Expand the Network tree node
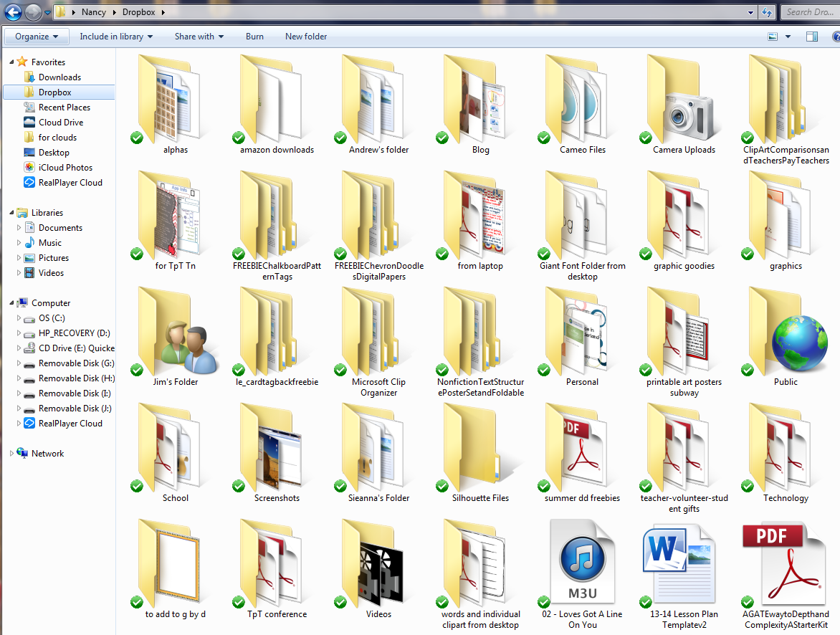The width and height of the screenshot is (840, 635). (11, 454)
